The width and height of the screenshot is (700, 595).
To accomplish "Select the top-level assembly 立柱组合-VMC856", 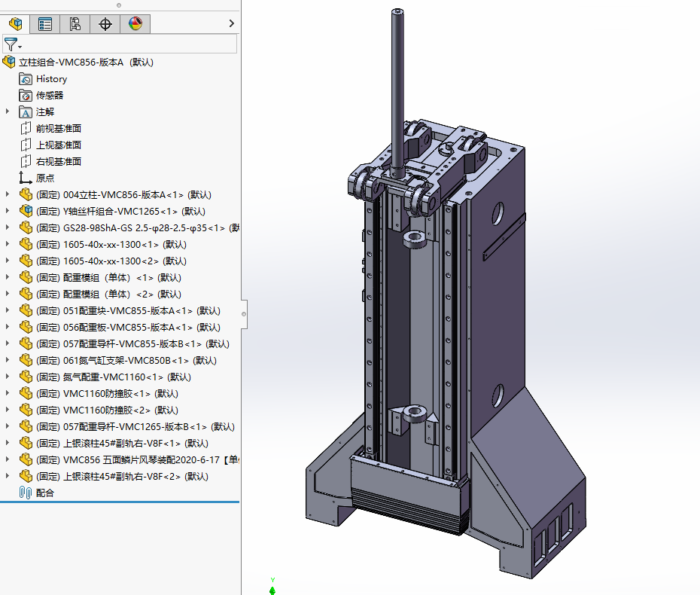I will tap(86, 63).
